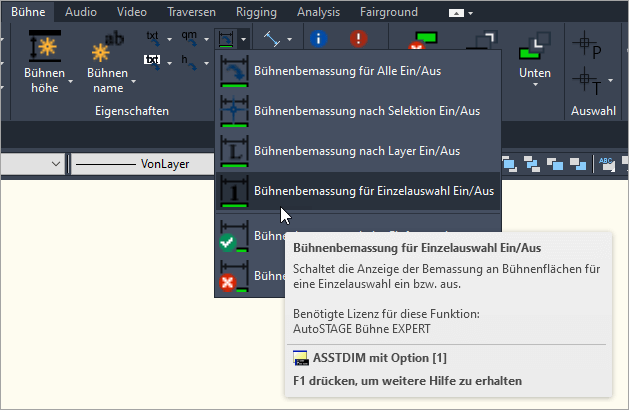Expand the Unten dropdown arrow
The height and width of the screenshot is (410, 629).
click(534, 87)
